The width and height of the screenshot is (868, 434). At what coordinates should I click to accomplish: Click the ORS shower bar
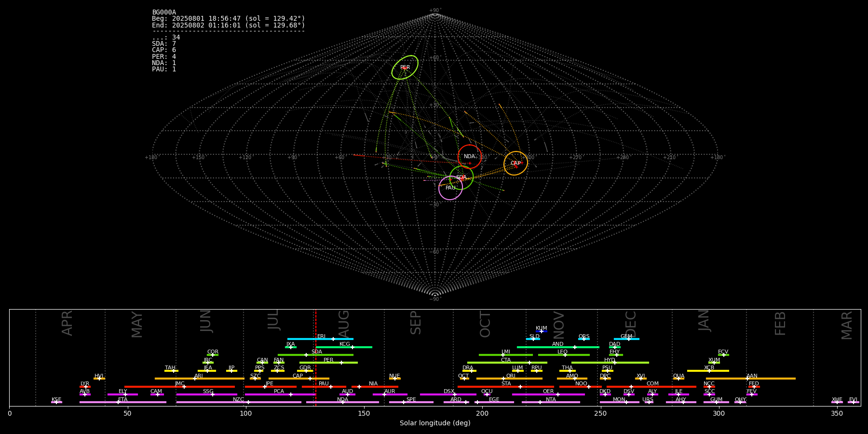pos(584,339)
